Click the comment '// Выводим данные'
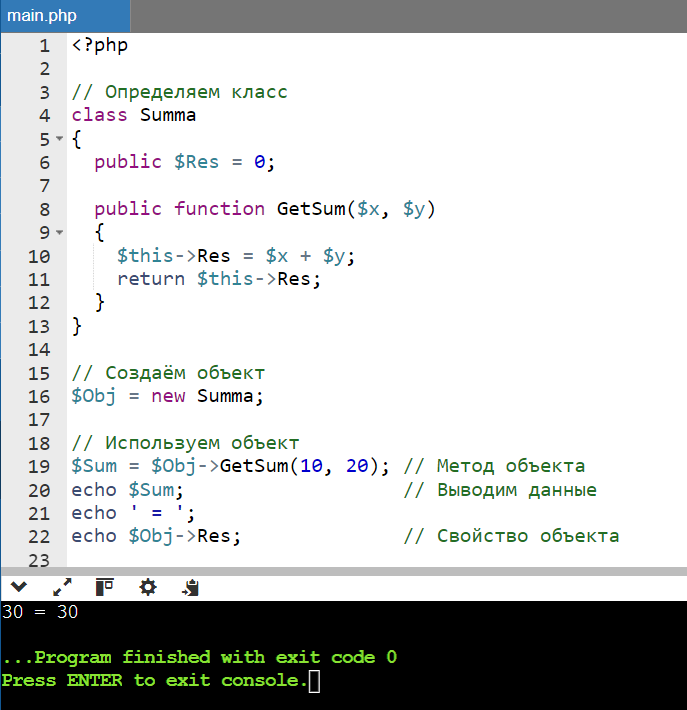This screenshot has width=687, height=710. pyautogui.click(x=500, y=490)
